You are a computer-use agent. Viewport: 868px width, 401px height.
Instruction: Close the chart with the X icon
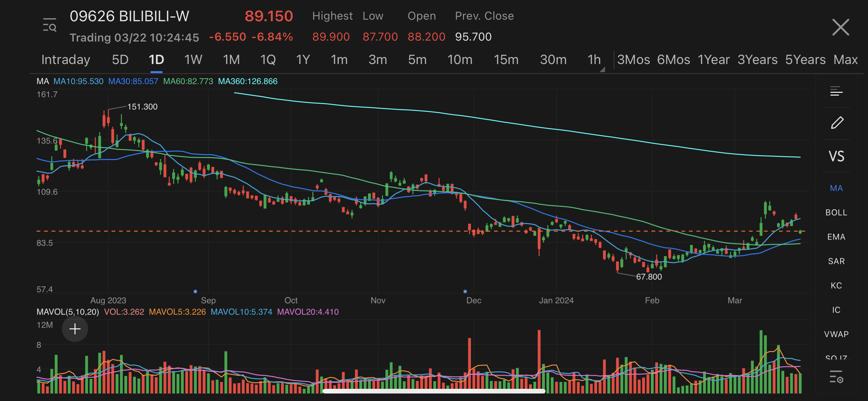(x=841, y=27)
